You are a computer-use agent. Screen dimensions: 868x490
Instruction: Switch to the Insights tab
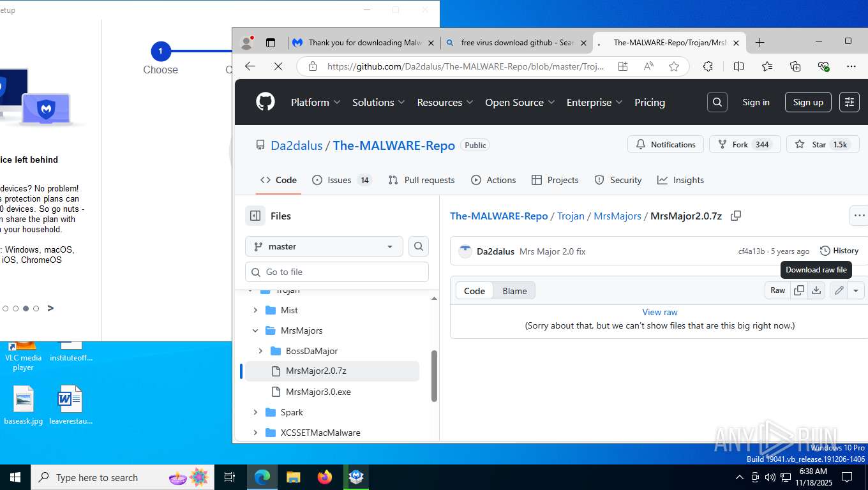(680, 180)
